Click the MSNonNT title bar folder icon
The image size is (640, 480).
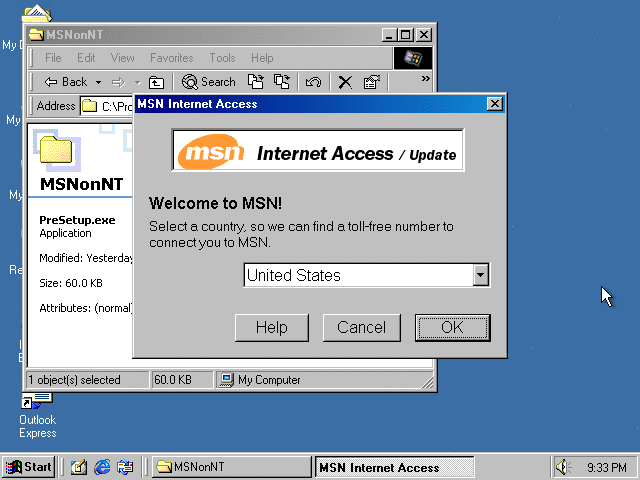36,35
